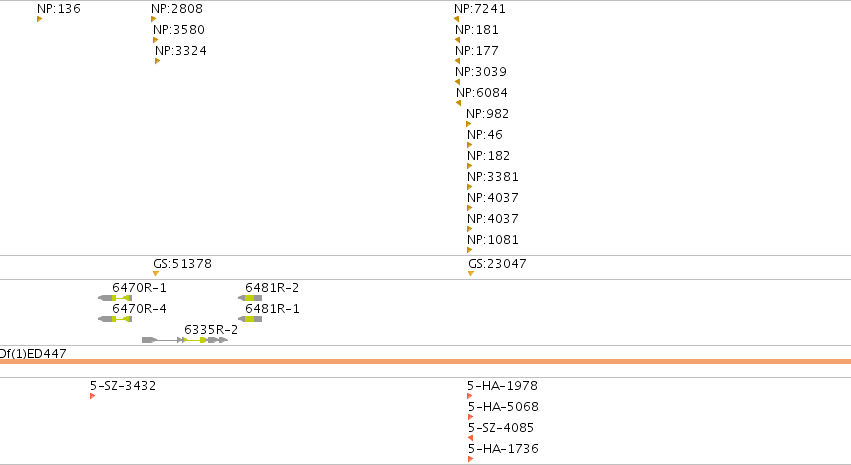The height and width of the screenshot is (465, 851).
Task: Select the 6335R-2 label text
Action: (211, 330)
